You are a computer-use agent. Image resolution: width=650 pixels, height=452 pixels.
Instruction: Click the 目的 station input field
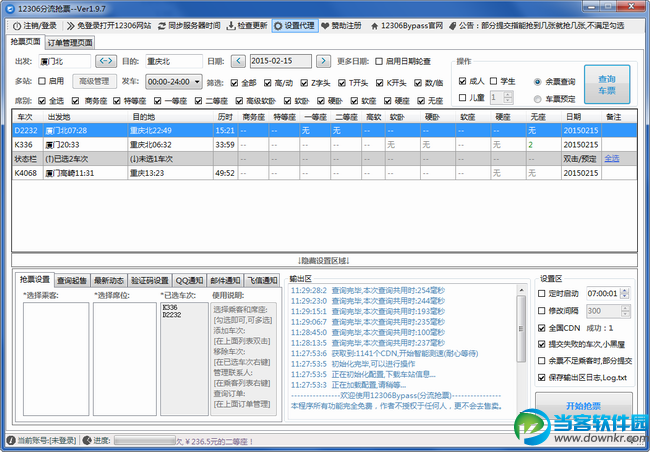point(174,61)
